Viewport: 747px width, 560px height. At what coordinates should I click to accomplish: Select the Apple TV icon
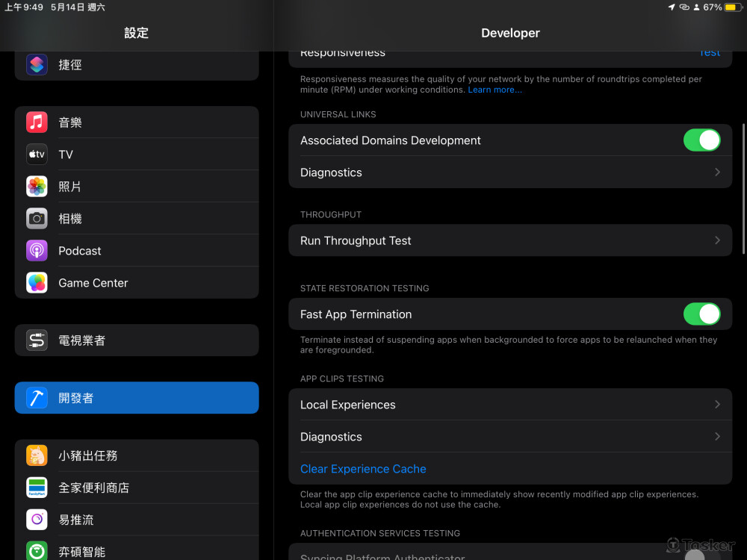(37, 155)
